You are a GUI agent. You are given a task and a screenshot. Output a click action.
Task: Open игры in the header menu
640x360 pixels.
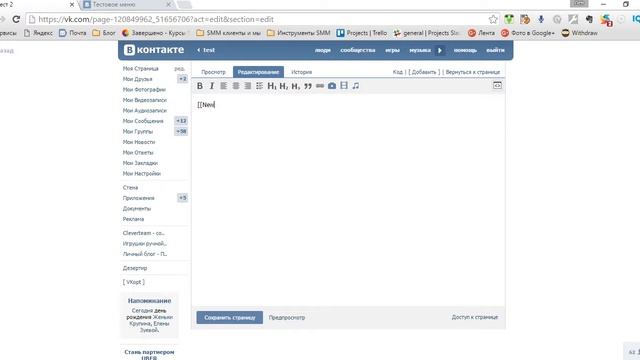[392, 50]
